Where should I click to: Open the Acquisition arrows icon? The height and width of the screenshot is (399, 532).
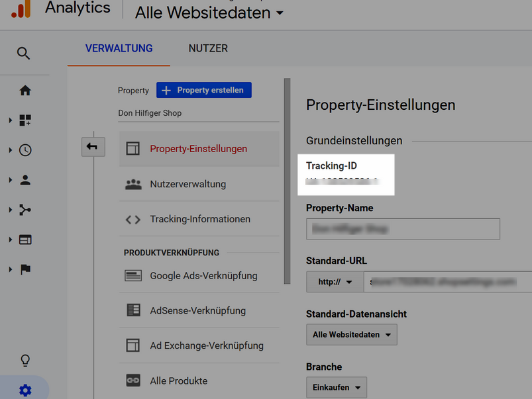click(25, 210)
